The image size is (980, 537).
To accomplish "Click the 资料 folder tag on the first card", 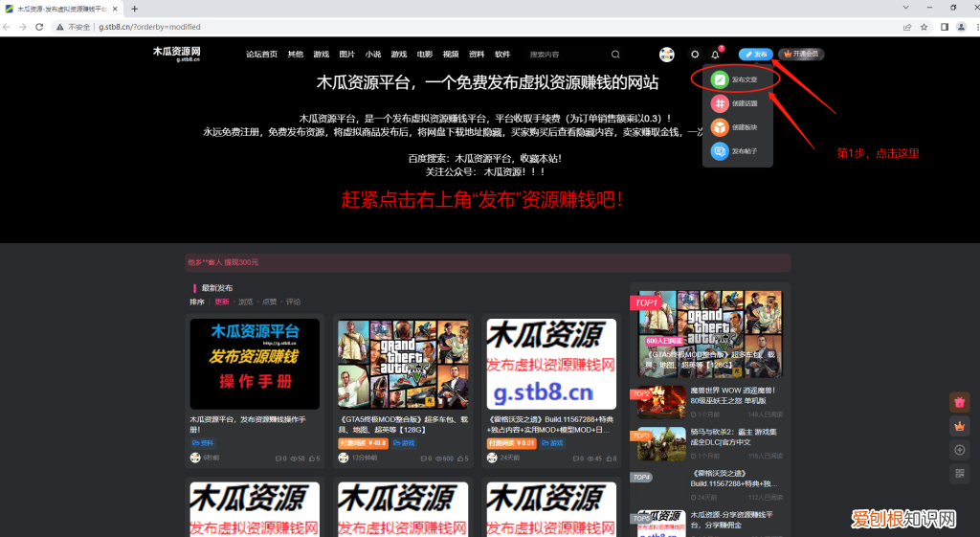I will (x=203, y=443).
